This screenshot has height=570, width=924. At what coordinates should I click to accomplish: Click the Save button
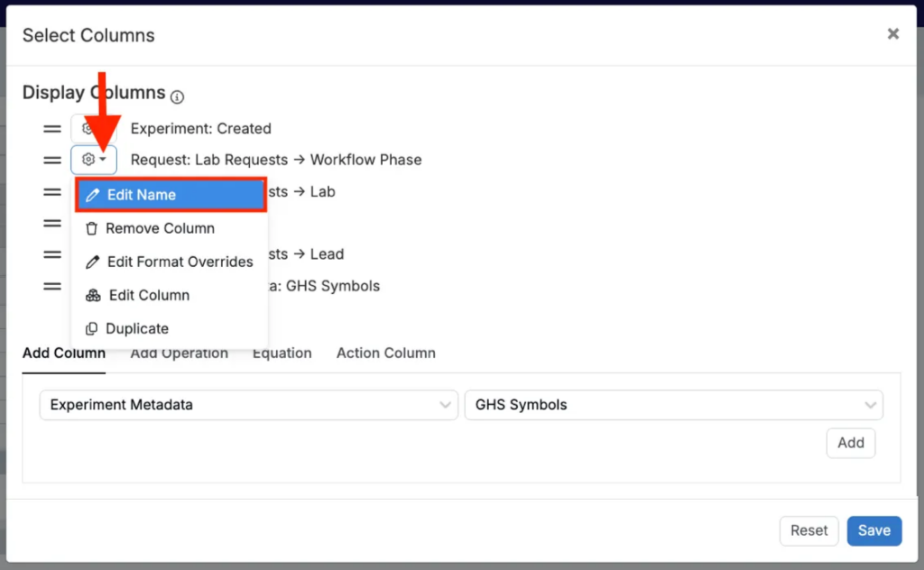pos(873,530)
